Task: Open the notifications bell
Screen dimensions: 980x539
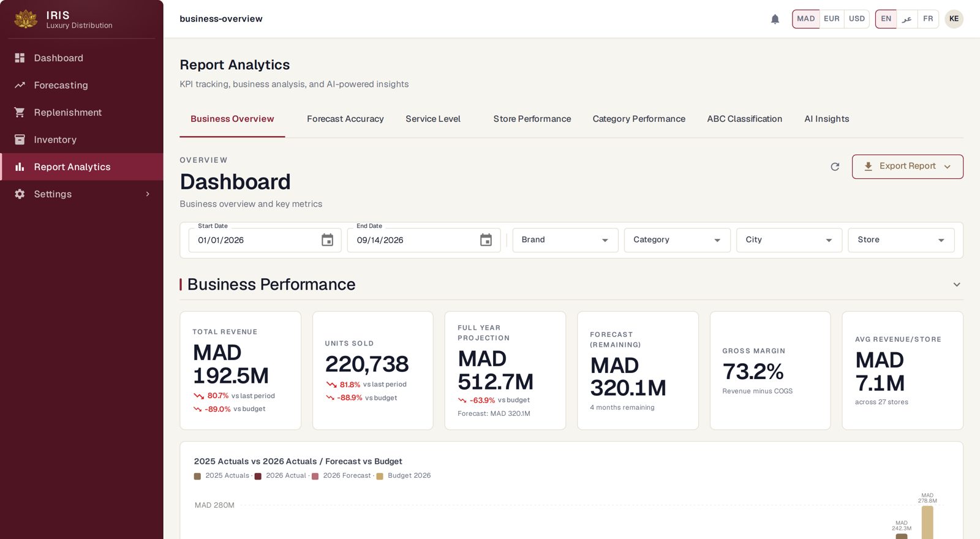Action: pos(775,19)
